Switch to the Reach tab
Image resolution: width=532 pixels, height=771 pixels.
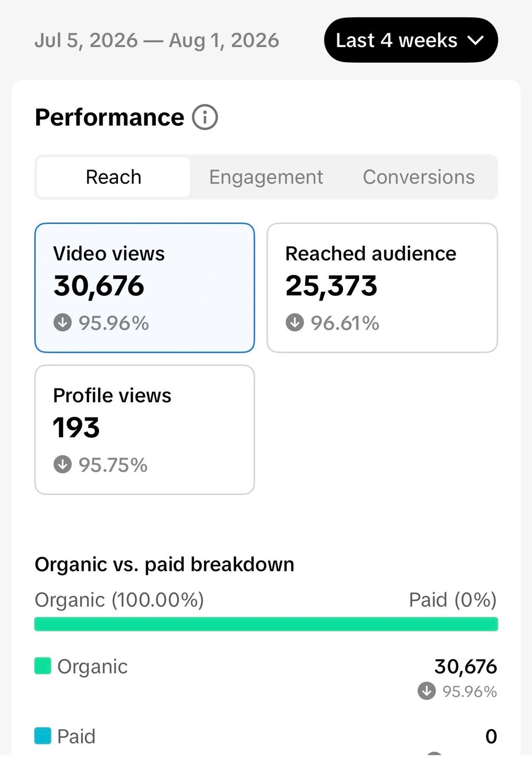point(113,177)
